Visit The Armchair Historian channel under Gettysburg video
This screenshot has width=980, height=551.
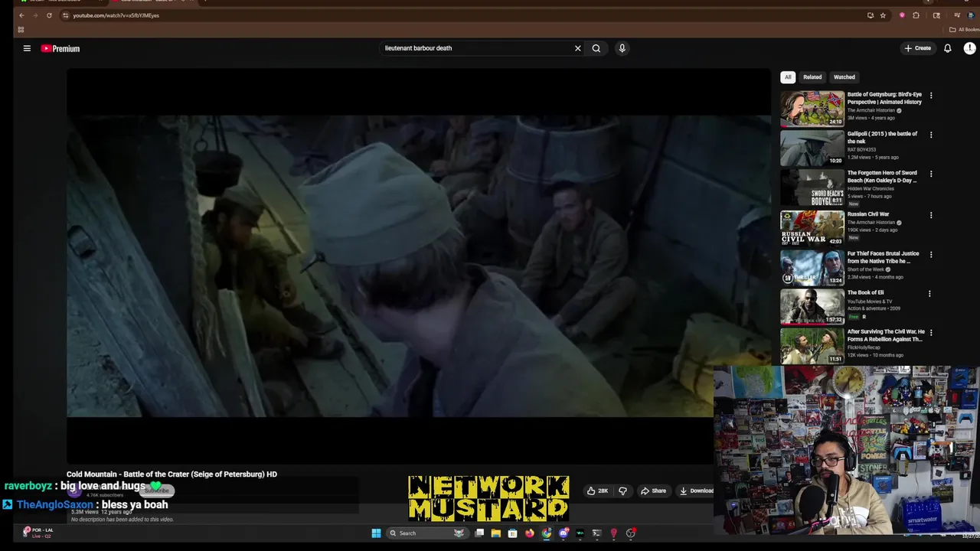(x=871, y=110)
